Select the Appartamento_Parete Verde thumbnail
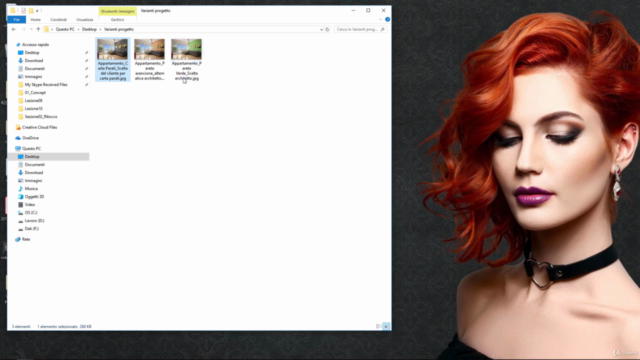Image resolution: width=640 pixels, height=360 pixels. click(187, 49)
